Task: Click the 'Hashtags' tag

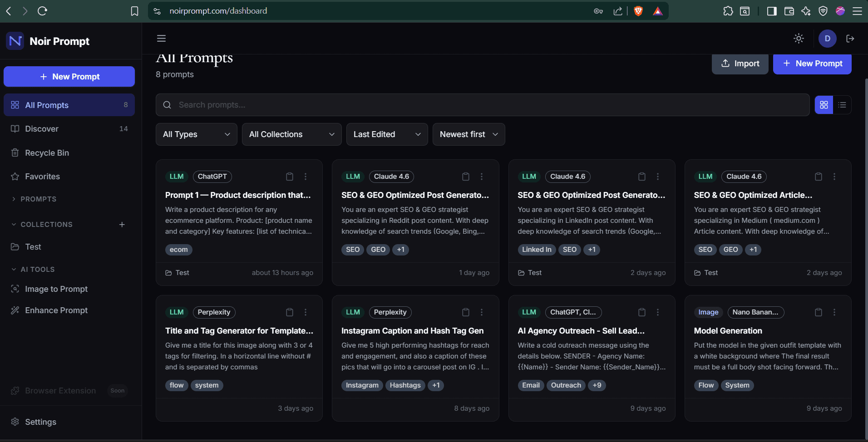Action: tap(405, 385)
